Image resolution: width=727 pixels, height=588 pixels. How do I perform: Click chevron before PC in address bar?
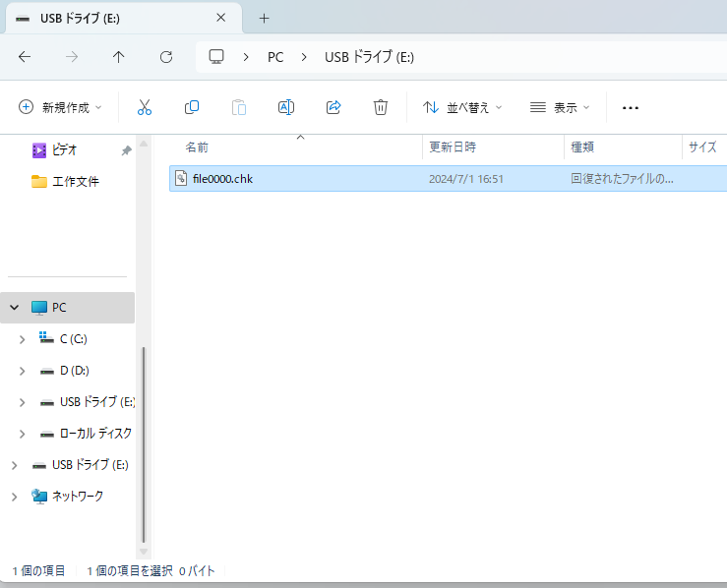(x=246, y=57)
